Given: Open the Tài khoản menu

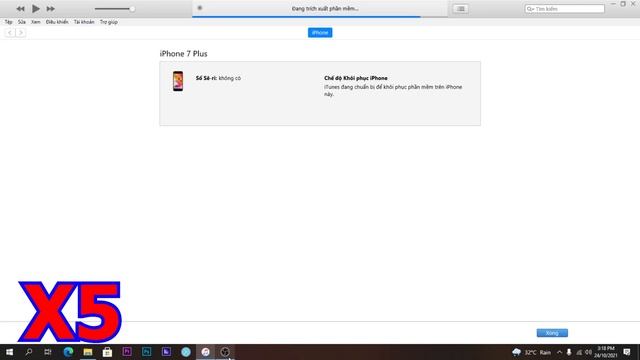Looking at the screenshot, I should pyautogui.click(x=84, y=22).
